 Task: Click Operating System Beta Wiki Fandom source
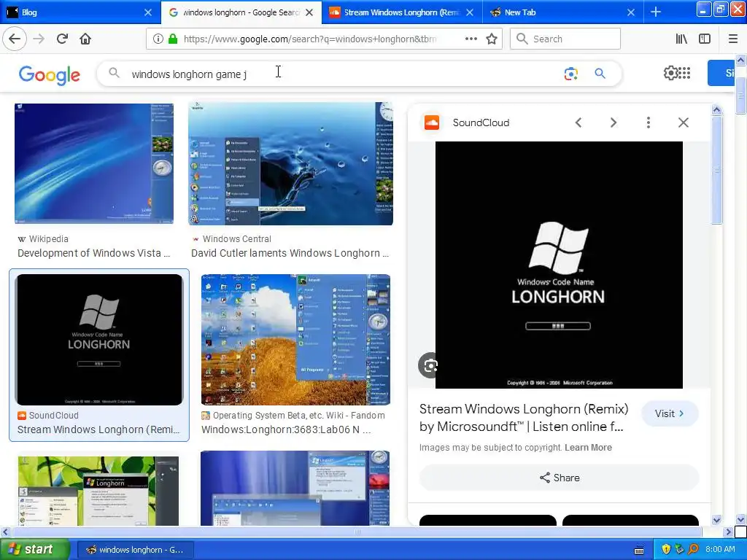[298, 415]
